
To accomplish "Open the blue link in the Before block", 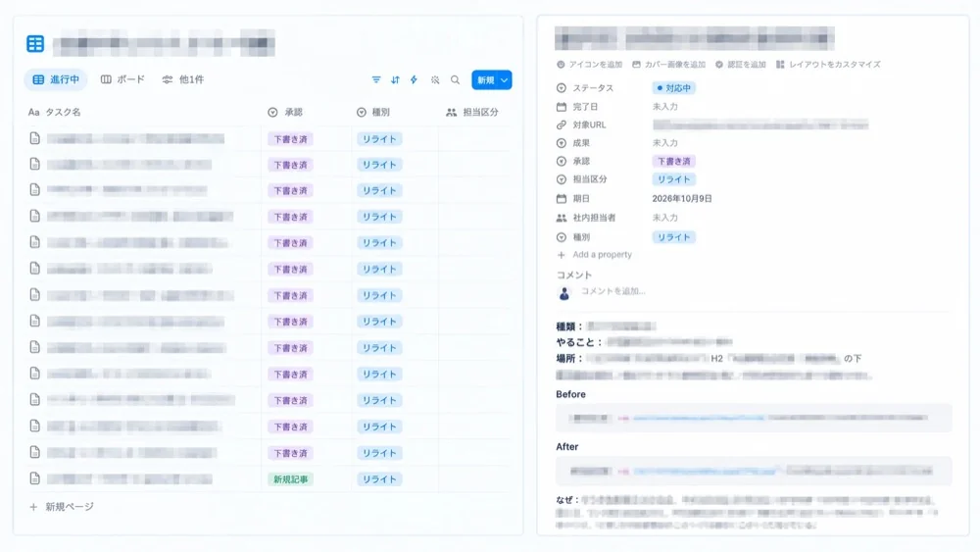I will (698, 418).
